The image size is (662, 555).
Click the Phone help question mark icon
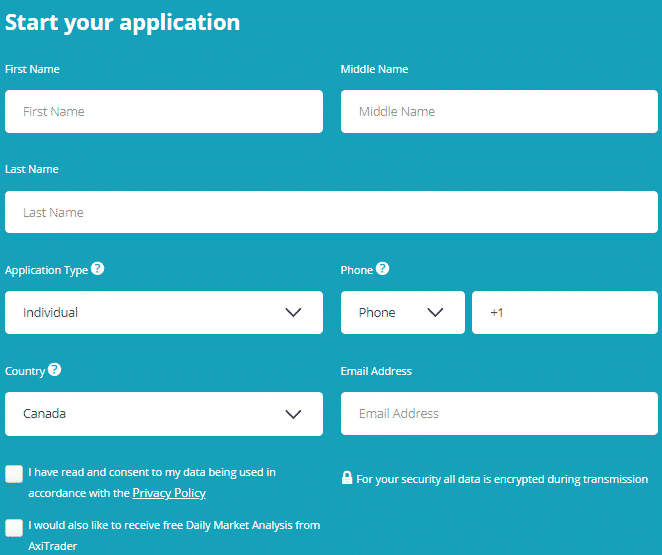pyautogui.click(x=383, y=269)
